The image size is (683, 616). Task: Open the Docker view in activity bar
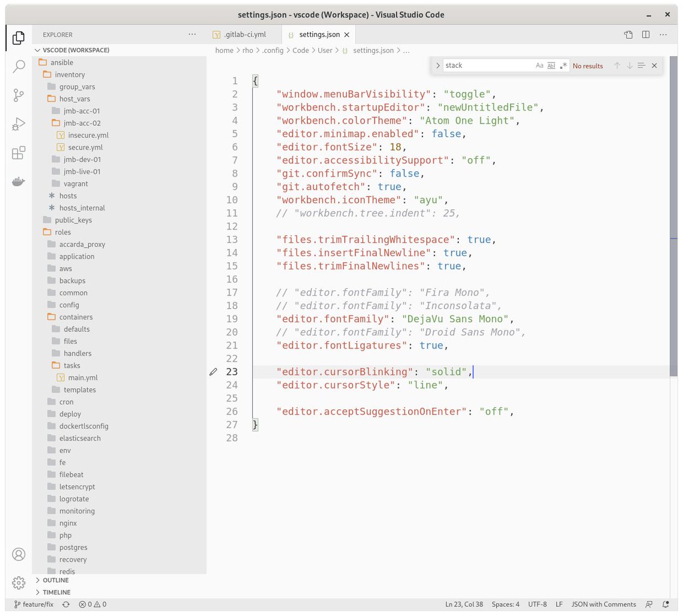click(x=19, y=182)
